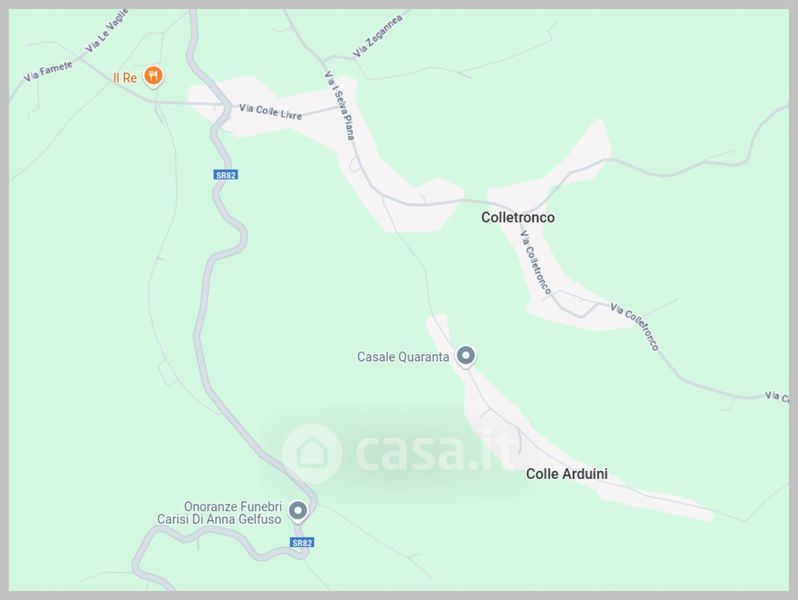Open the Onoranze Funebri Carisi map pin
The height and width of the screenshot is (600, 798).
[x=298, y=511]
